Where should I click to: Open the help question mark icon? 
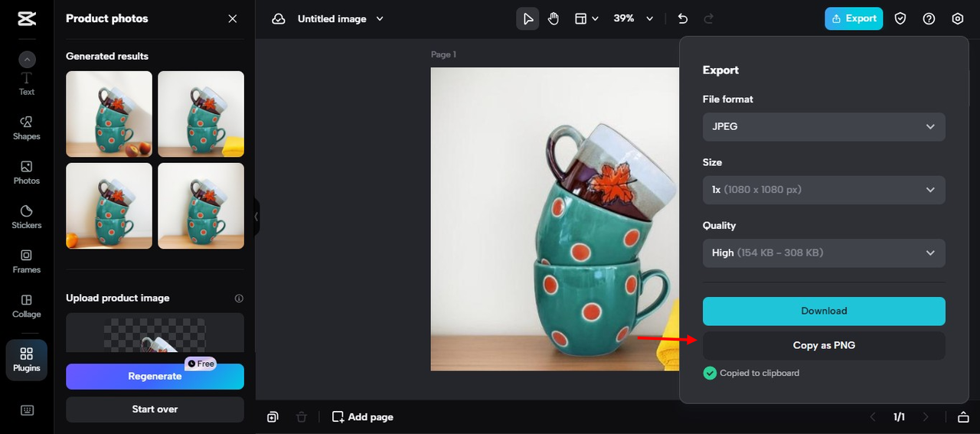[929, 18]
